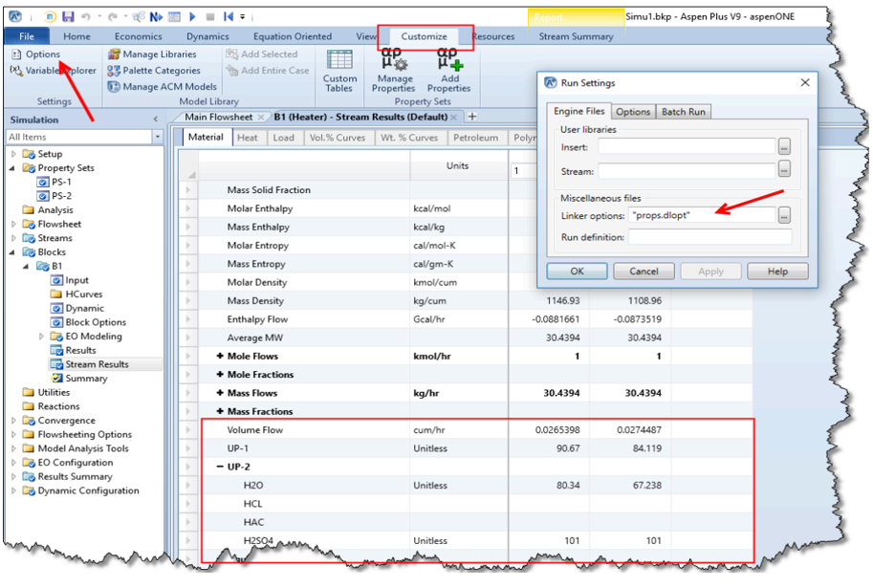Expand Model Analysis Tools node
Image resolution: width=873 pixels, height=588 pixels.
[x=14, y=448]
